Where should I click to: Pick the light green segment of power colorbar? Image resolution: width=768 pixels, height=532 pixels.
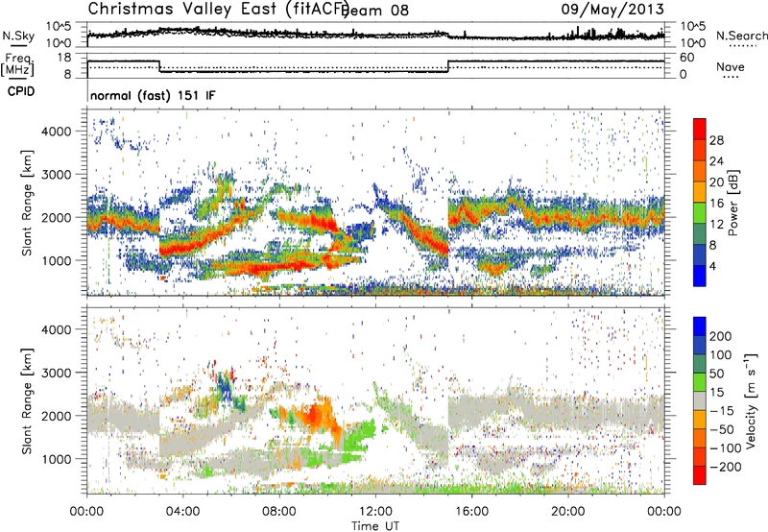pyautogui.click(x=700, y=213)
